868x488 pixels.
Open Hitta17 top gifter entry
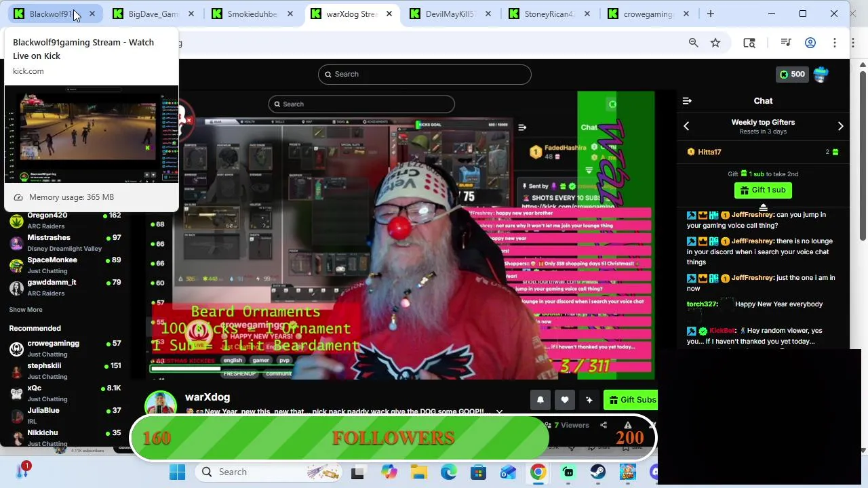tap(763, 152)
